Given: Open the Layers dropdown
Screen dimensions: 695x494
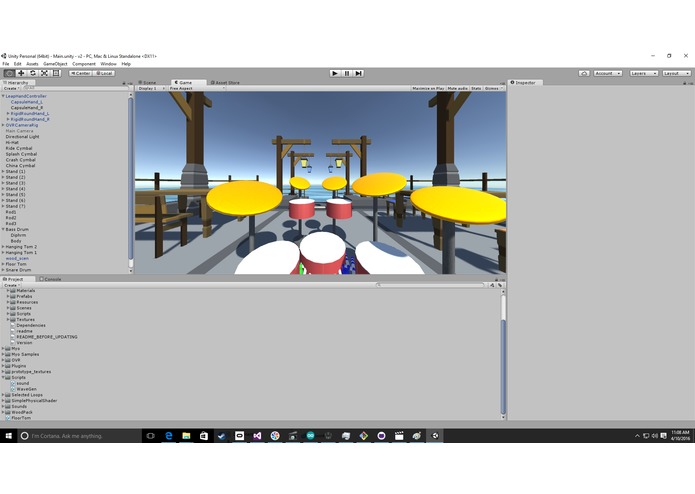Looking at the screenshot, I should 644,73.
